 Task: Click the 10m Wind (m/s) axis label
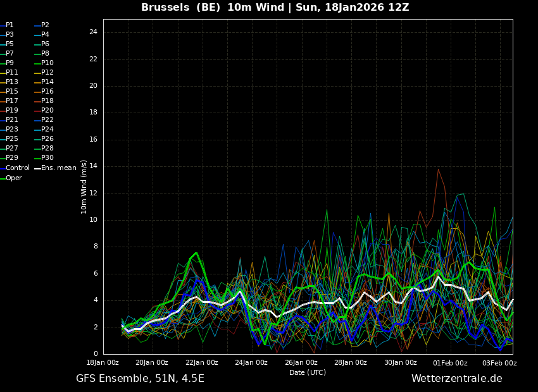[x=84, y=187]
